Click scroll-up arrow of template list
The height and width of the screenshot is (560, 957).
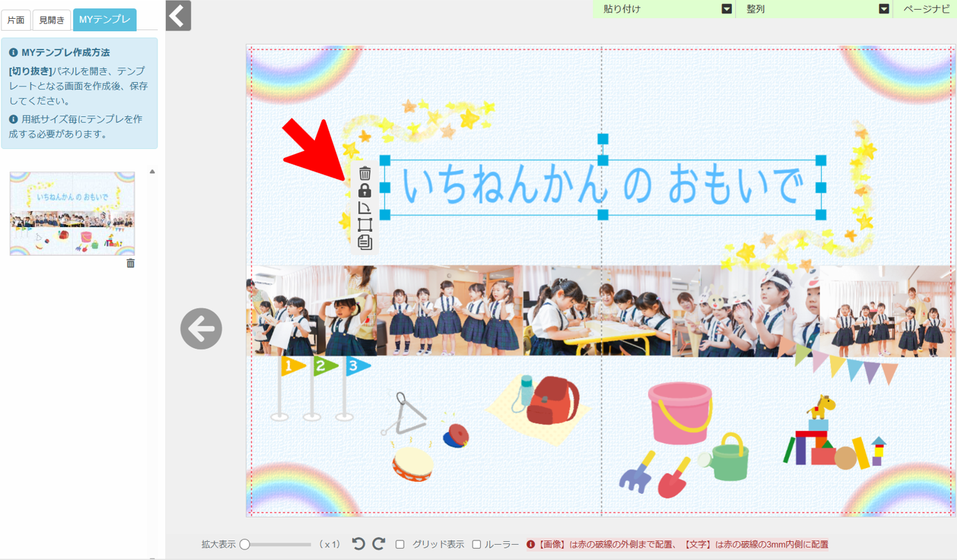(152, 171)
